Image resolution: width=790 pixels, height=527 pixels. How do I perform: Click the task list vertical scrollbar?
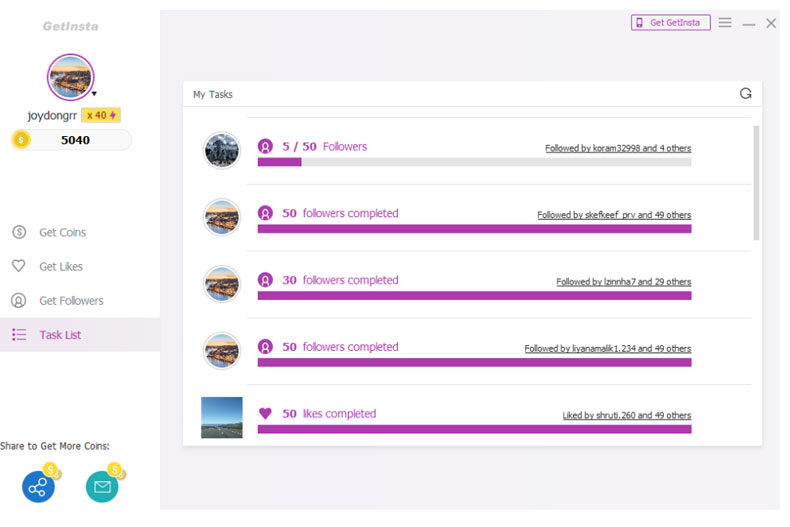pyautogui.click(x=756, y=183)
